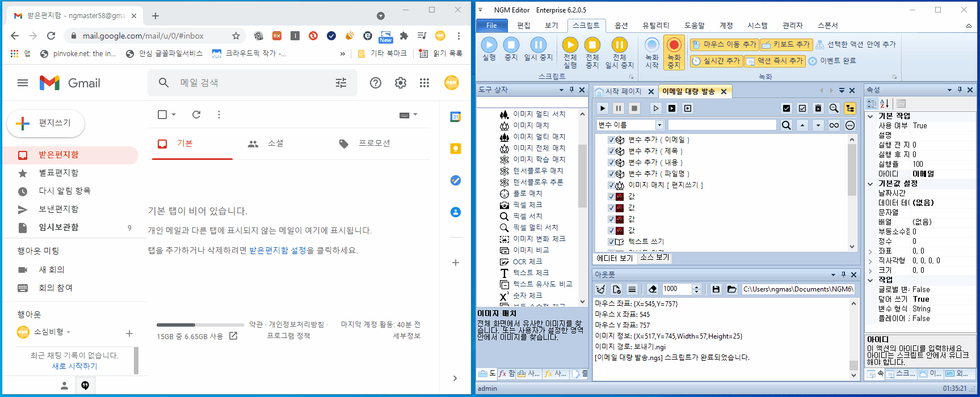980x397 pixels.
Task: Open the 유틸리티 ribbon tab
Action: pos(655,26)
